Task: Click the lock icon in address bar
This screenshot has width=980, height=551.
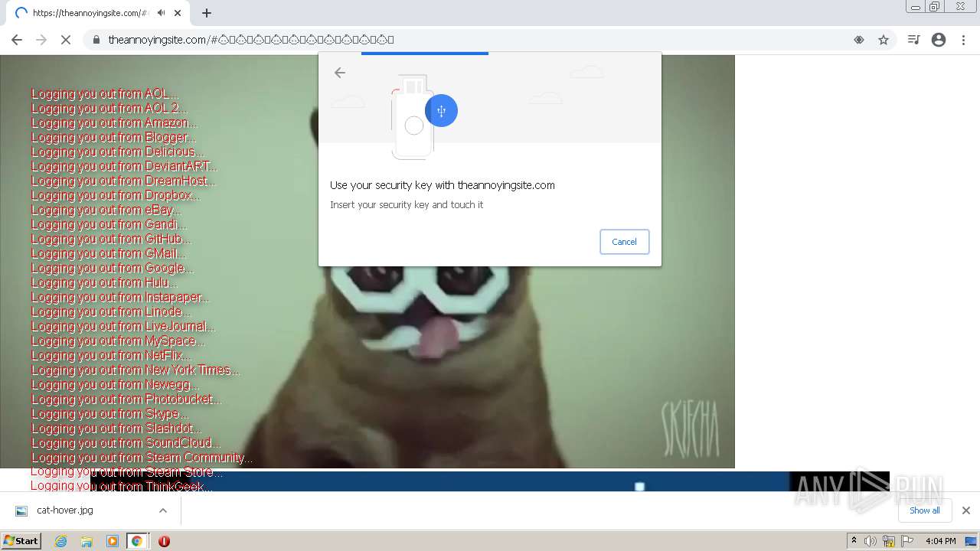Action: click(96, 40)
